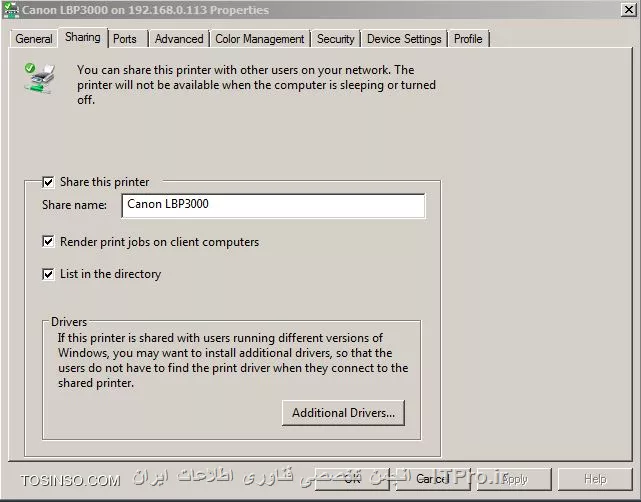Open the Additional Drivers dialog

point(343,413)
